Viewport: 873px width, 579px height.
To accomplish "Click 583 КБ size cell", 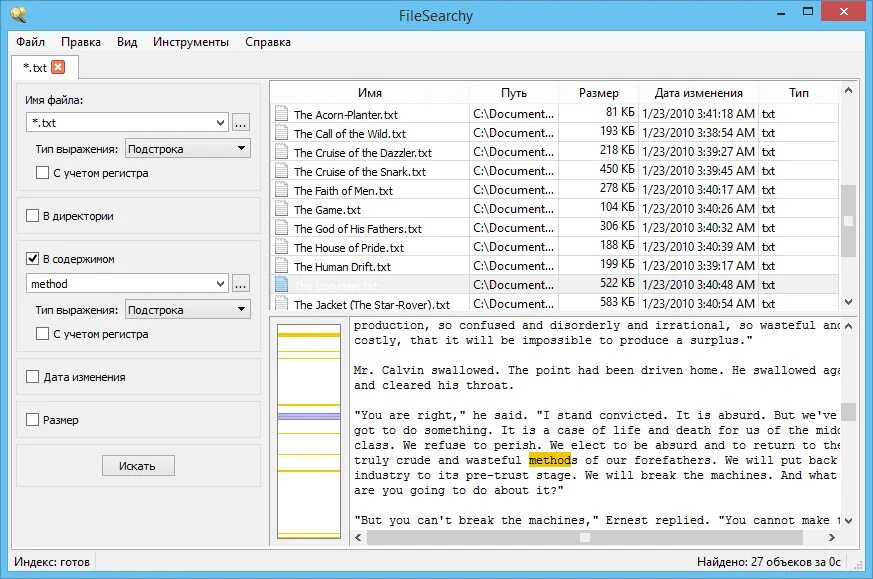I will click(617, 302).
